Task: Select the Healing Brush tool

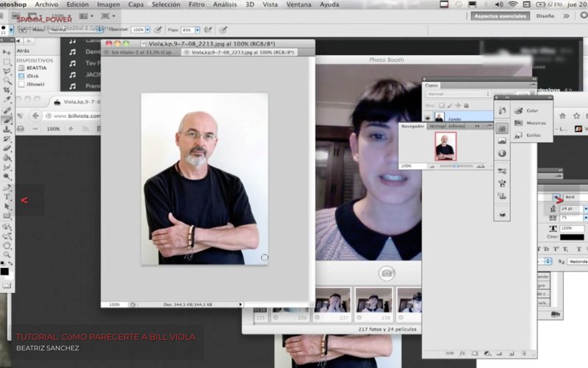Action: click(7, 110)
